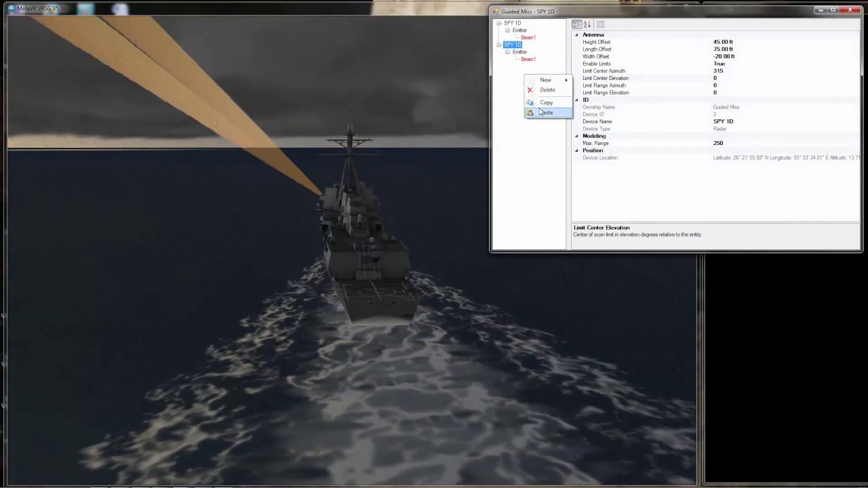Collapse the topmost SPY 1D tree node
The height and width of the screenshot is (488, 868).
pos(499,23)
